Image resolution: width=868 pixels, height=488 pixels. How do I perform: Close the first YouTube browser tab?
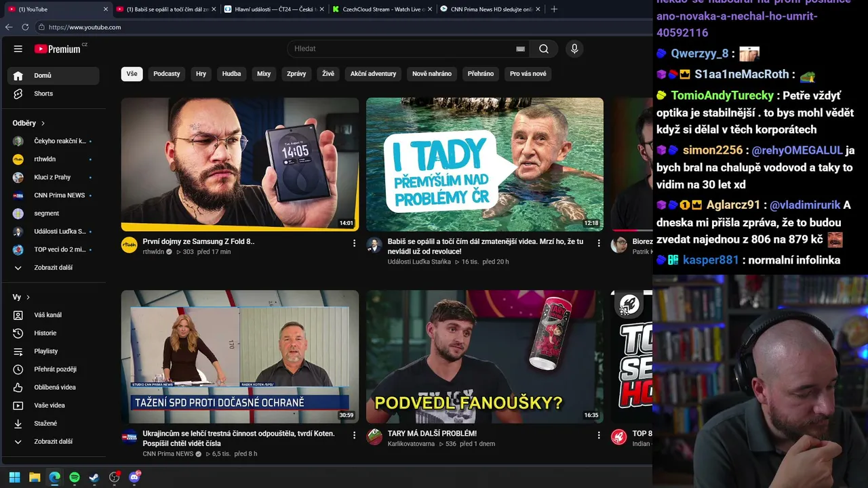(x=106, y=9)
